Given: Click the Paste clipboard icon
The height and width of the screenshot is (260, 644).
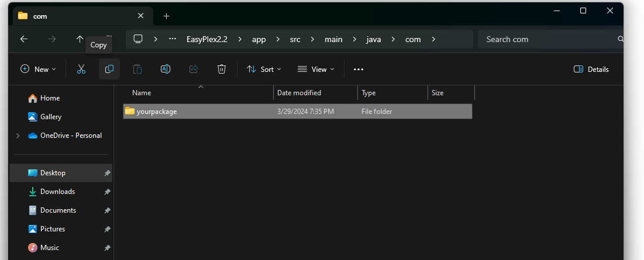Looking at the screenshot, I should click(137, 70).
